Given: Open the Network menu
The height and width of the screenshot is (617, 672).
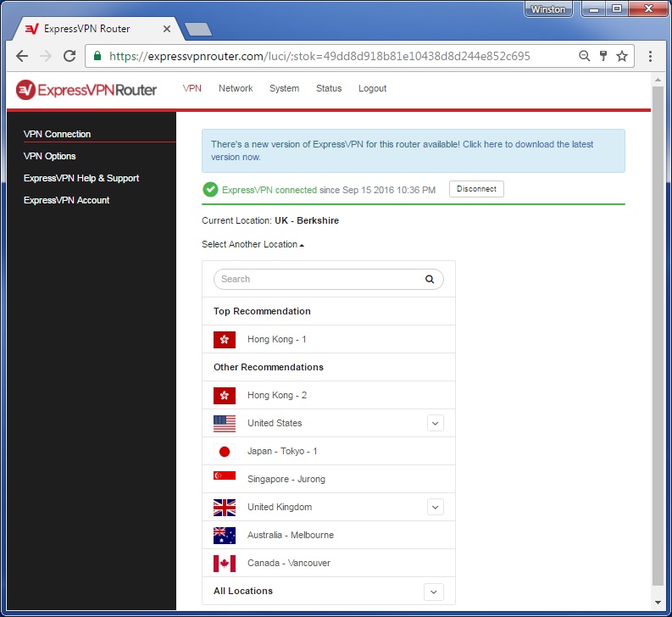Looking at the screenshot, I should (236, 88).
